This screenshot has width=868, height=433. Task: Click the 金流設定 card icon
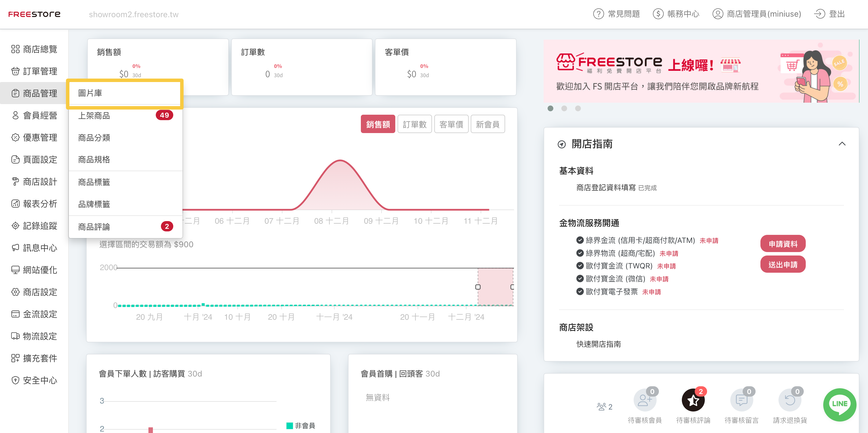(15, 314)
